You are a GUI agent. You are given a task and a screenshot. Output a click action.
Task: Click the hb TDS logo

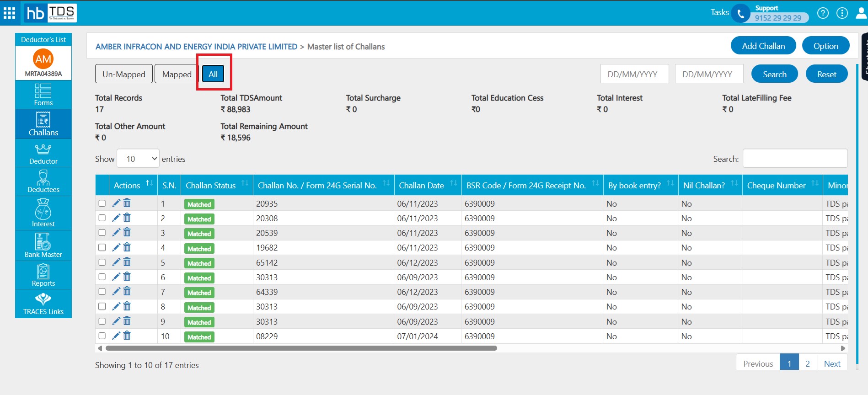pos(50,13)
